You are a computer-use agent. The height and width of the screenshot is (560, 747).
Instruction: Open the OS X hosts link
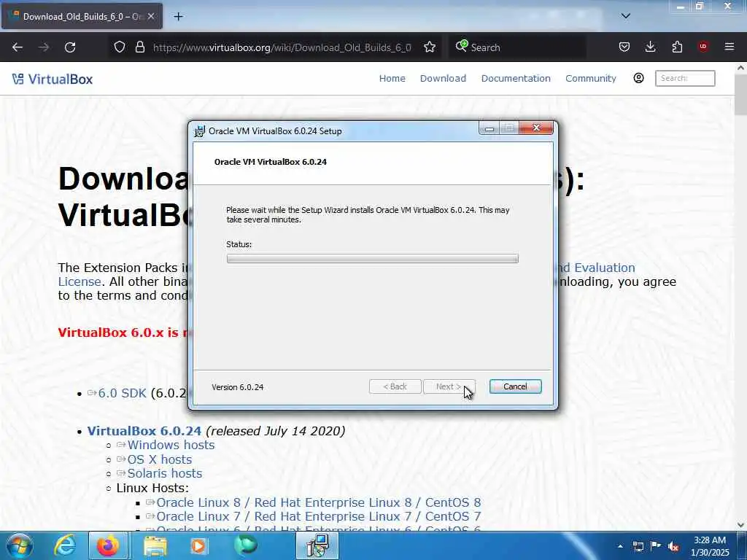pos(160,459)
